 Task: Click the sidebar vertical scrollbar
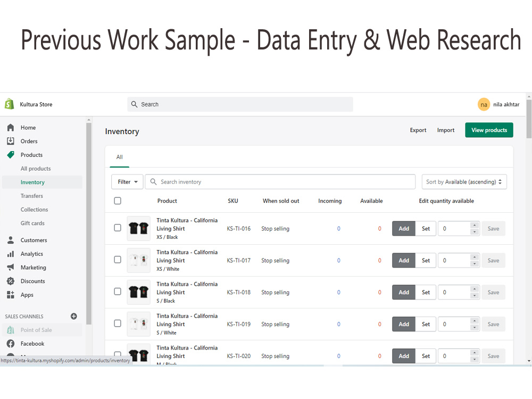click(x=89, y=224)
